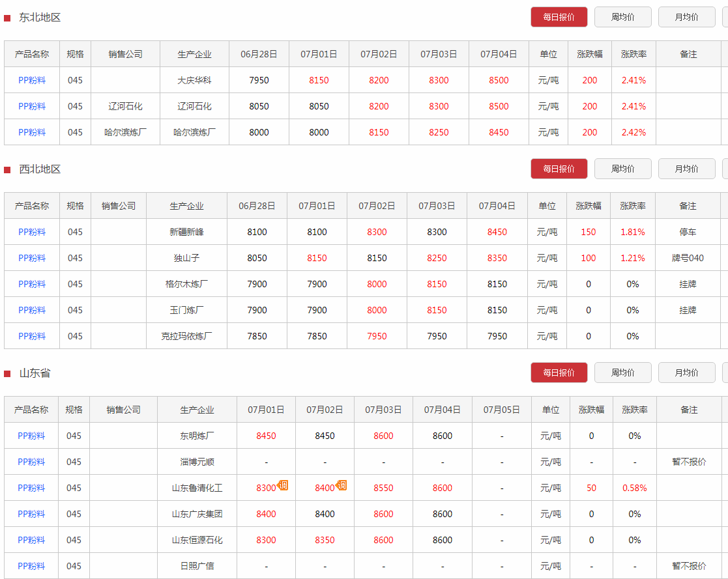Switch to 月均价 tab in 山东省 section
728x579 pixels.
(687, 373)
